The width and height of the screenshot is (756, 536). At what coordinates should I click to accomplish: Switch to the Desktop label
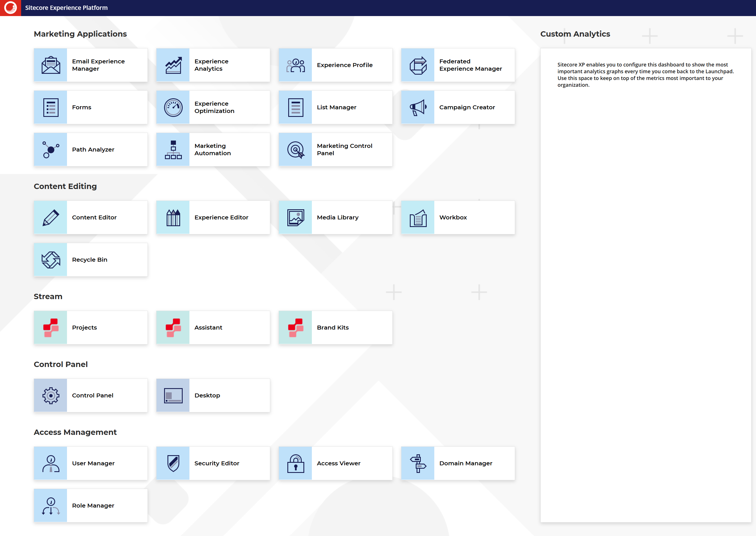click(207, 395)
